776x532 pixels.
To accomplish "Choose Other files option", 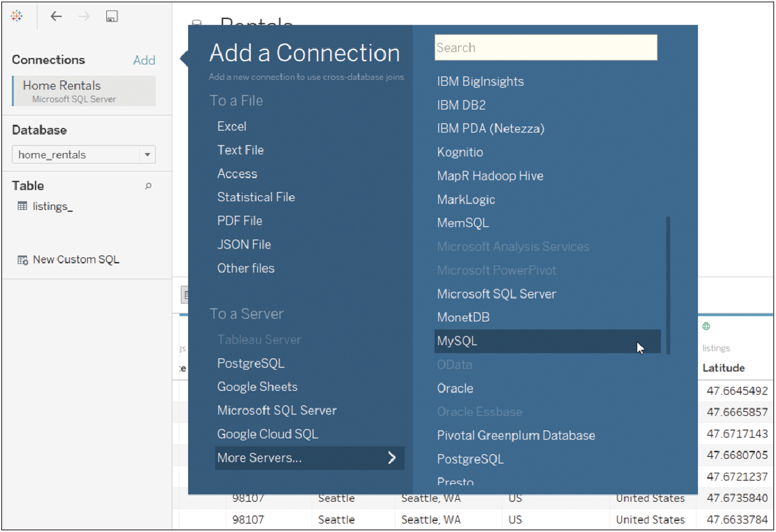I will (x=246, y=268).
